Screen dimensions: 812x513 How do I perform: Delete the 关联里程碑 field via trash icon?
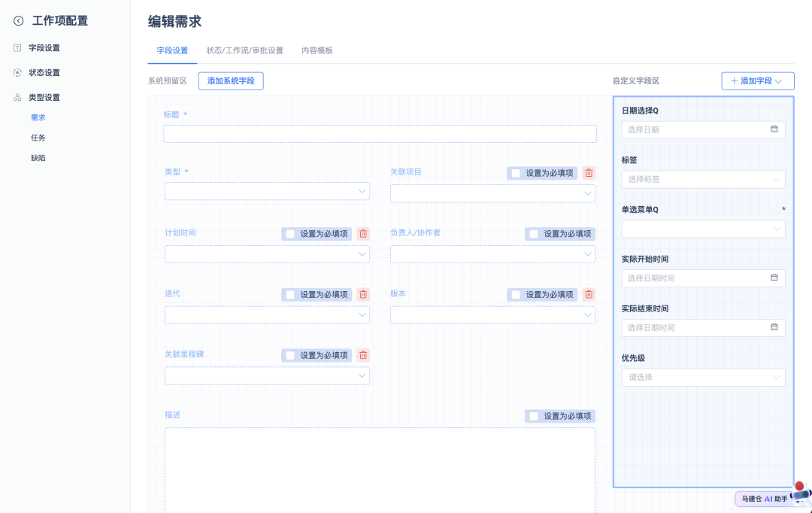pos(362,354)
